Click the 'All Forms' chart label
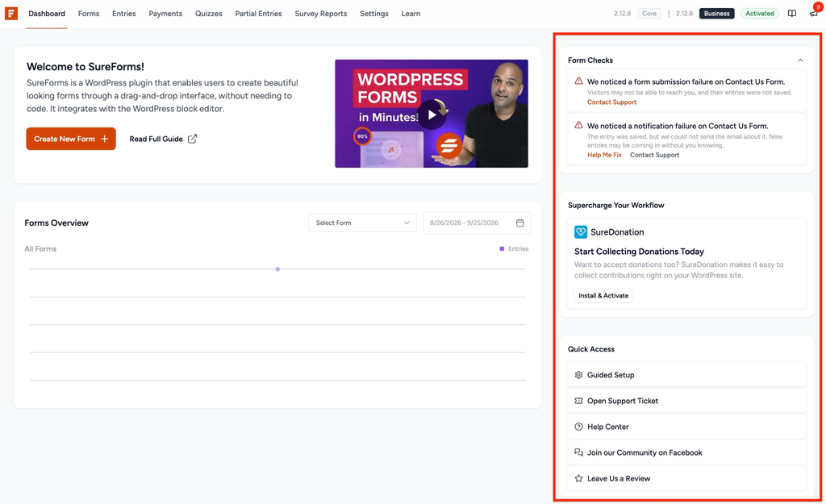The height and width of the screenshot is (504, 826). pos(40,248)
